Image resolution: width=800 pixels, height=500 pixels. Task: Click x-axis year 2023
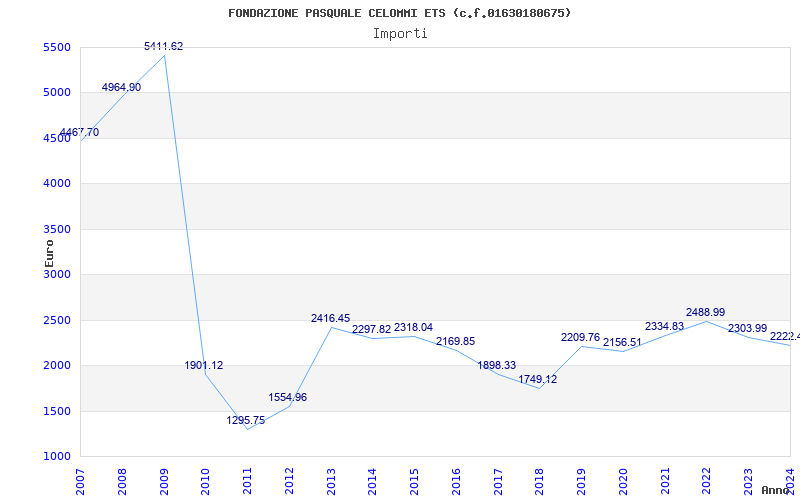(x=748, y=482)
